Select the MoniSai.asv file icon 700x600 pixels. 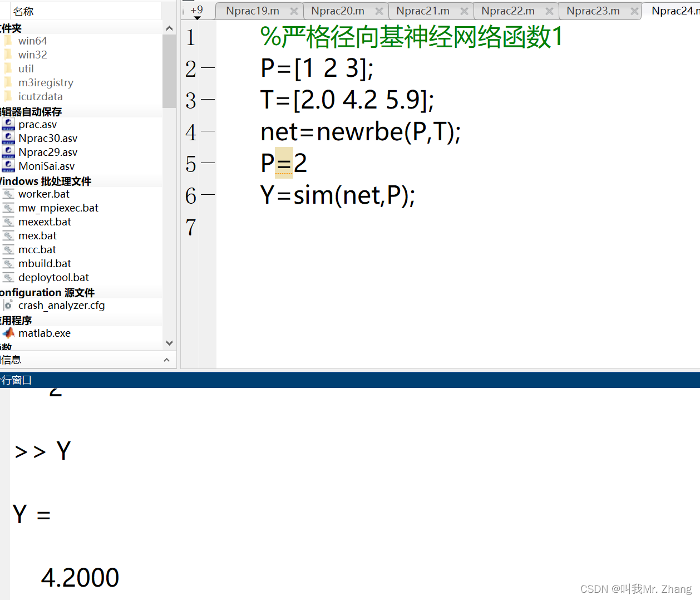8,166
